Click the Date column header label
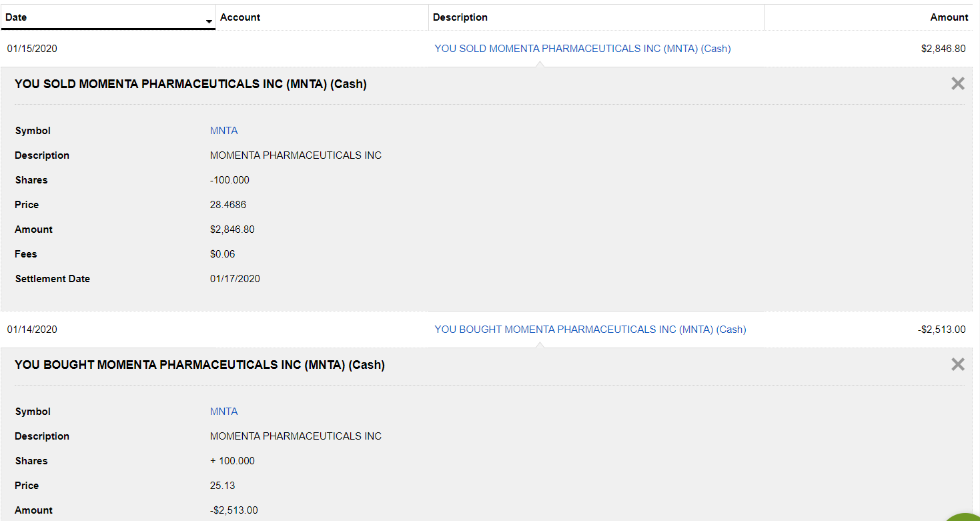Screen dimensions: 980x521 coord(16,17)
